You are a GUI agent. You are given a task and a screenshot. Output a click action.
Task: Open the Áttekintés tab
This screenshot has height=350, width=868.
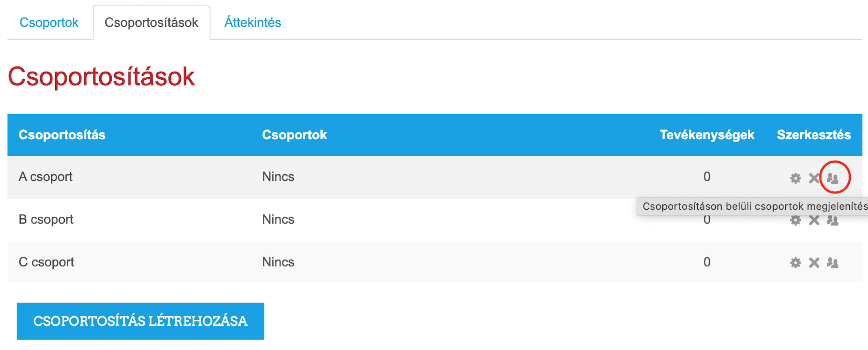click(252, 22)
